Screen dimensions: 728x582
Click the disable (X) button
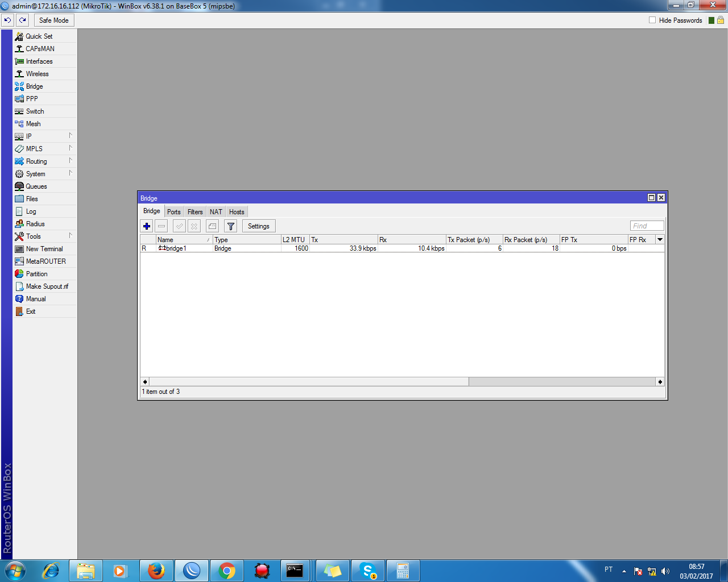click(x=194, y=226)
